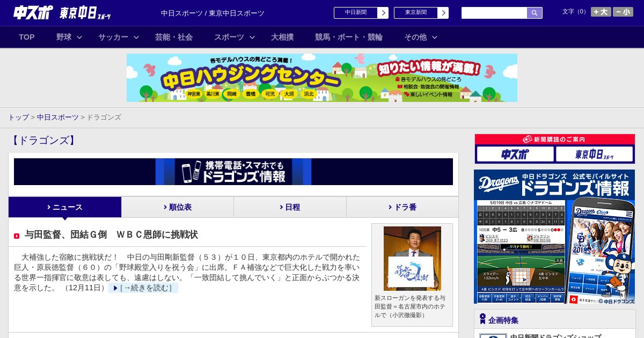
Task: Select the ドラ番 tab
Action: (402, 207)
